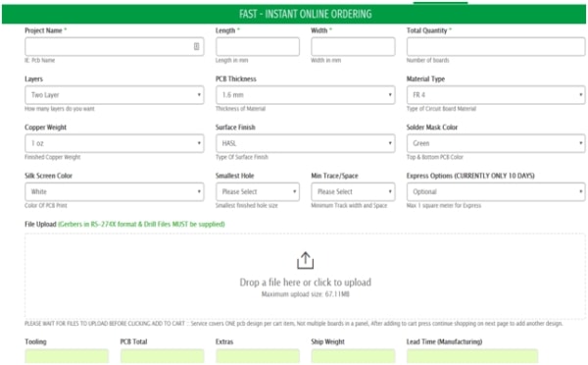This screenshot has height=365, width=588.
Task: Click the Extras output field
Action: [x=258, y=356]
